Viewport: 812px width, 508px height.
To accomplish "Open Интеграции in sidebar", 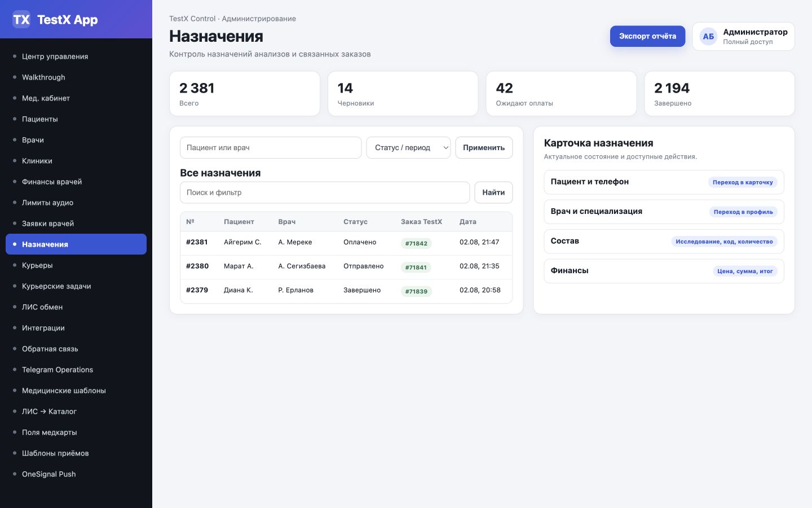I will (76, 328).
